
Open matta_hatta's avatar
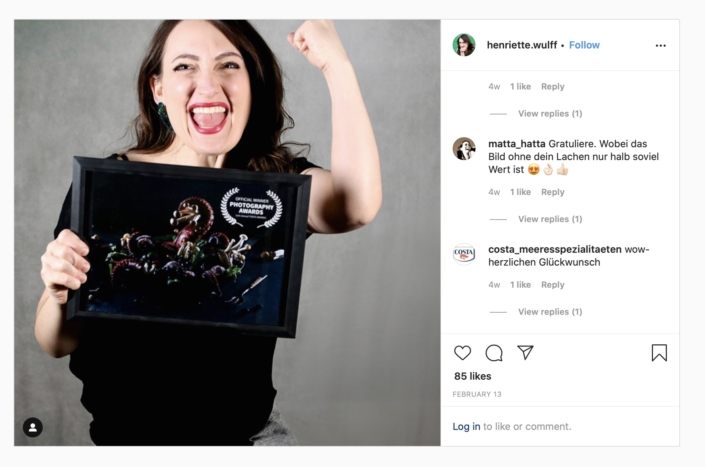click(x=464, y=149)
